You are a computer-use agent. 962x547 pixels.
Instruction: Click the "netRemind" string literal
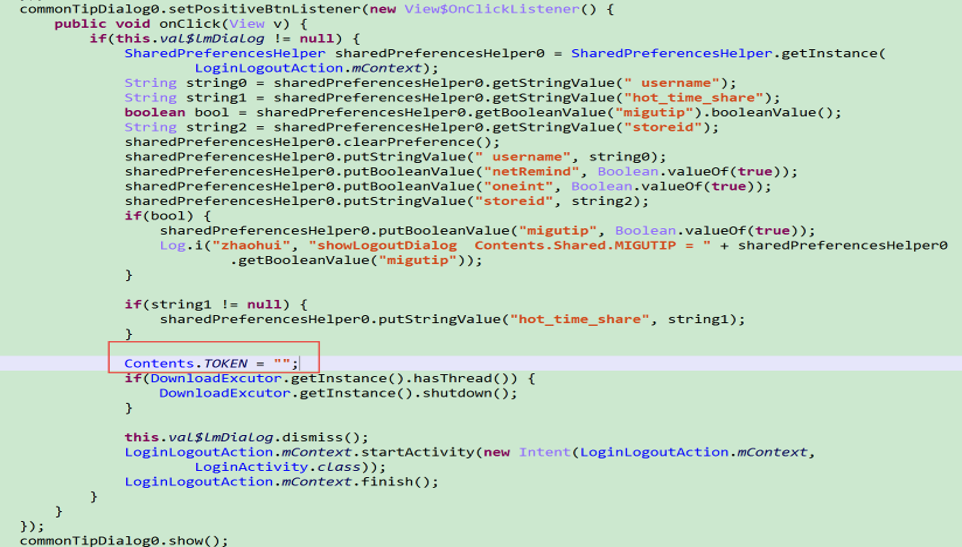tap(531, 172)
